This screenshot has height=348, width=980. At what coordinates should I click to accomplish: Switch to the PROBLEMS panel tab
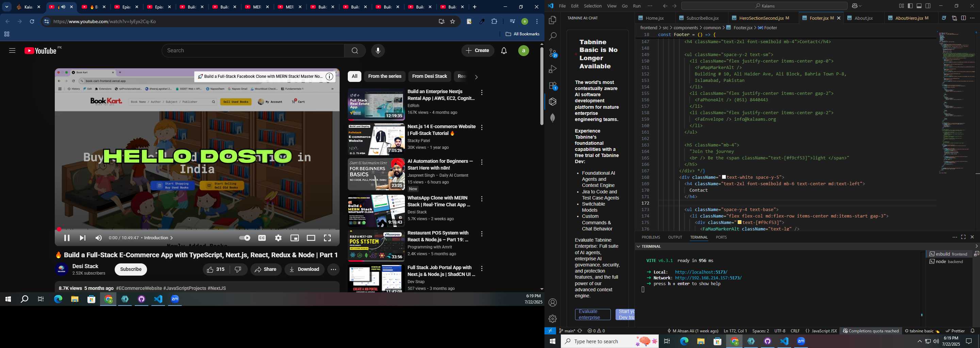651,237
